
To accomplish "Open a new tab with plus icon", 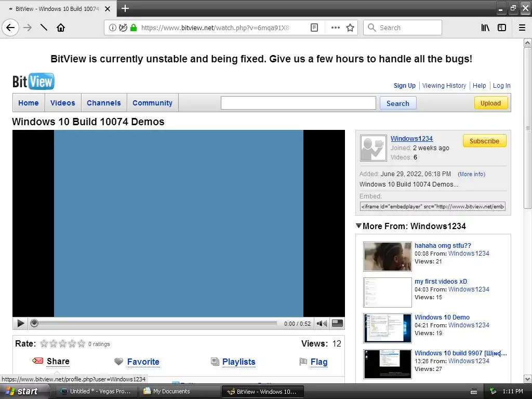I will click(x=125, y=8).
